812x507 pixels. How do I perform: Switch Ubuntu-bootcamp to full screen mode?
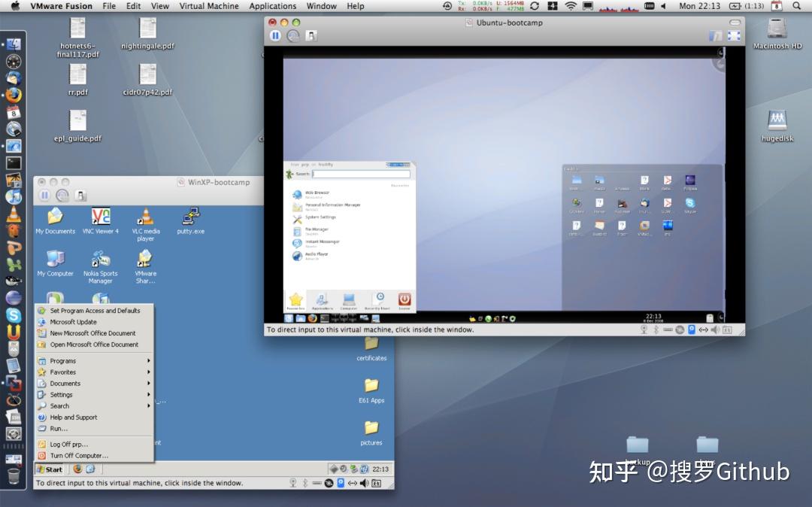click(734, 36)
